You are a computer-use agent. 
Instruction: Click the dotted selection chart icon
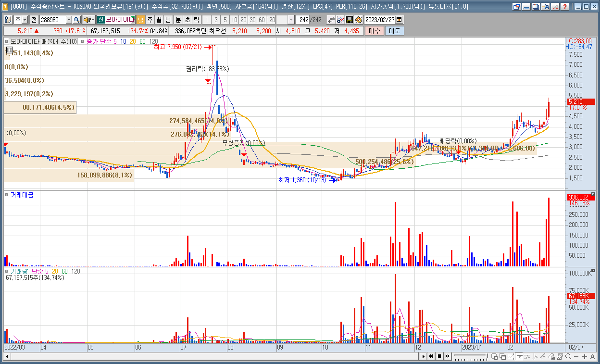(511, 356)
